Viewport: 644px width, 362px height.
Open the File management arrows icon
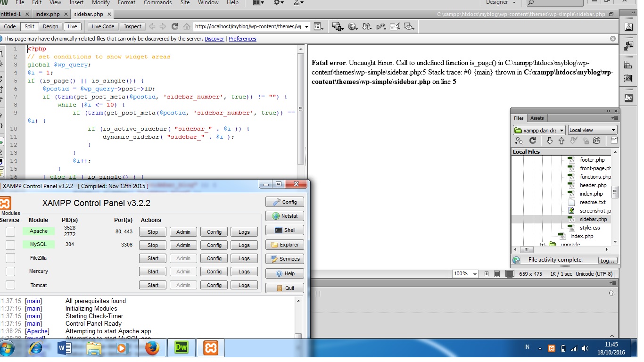click(x=367, y=26)
